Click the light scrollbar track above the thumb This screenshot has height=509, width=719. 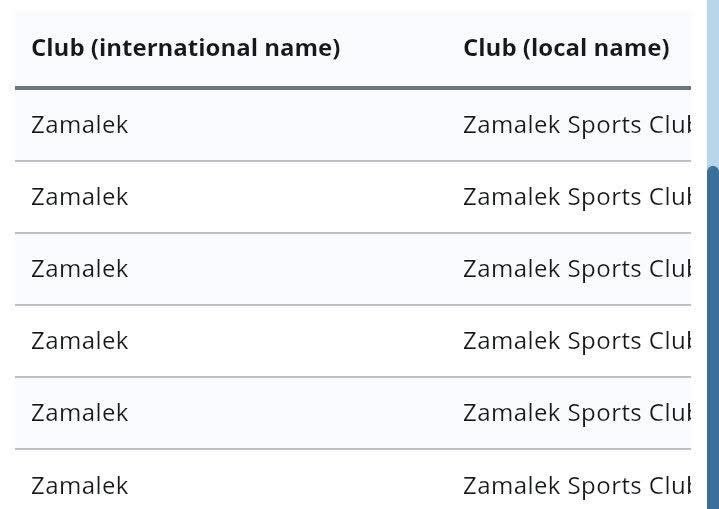pyautogui.click(x=713, y=80)
